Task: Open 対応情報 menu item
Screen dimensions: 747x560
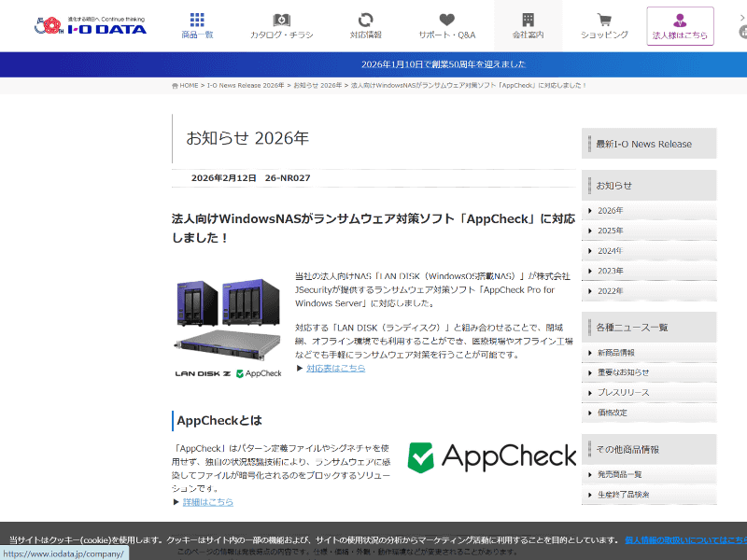Action: (365, 26)
